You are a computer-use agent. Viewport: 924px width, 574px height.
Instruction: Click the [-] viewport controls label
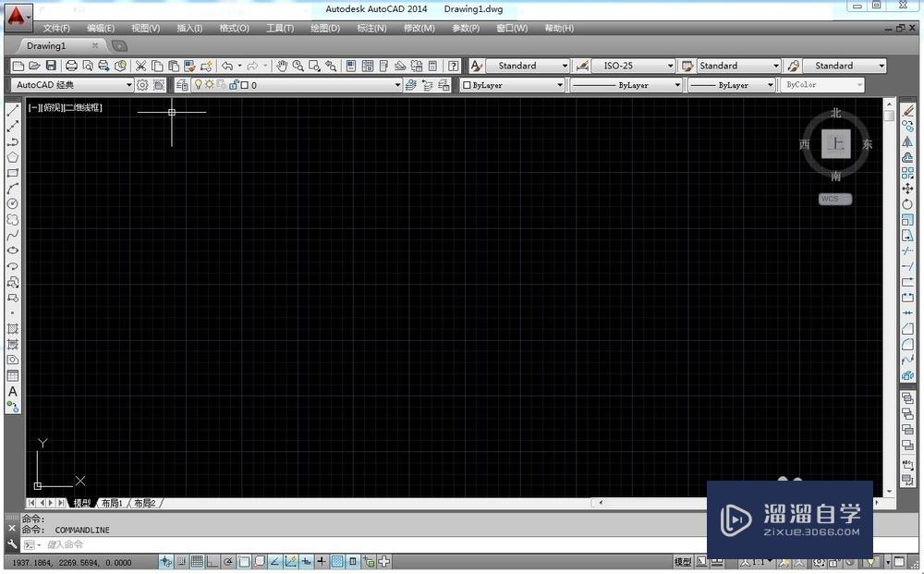point(33,108)
